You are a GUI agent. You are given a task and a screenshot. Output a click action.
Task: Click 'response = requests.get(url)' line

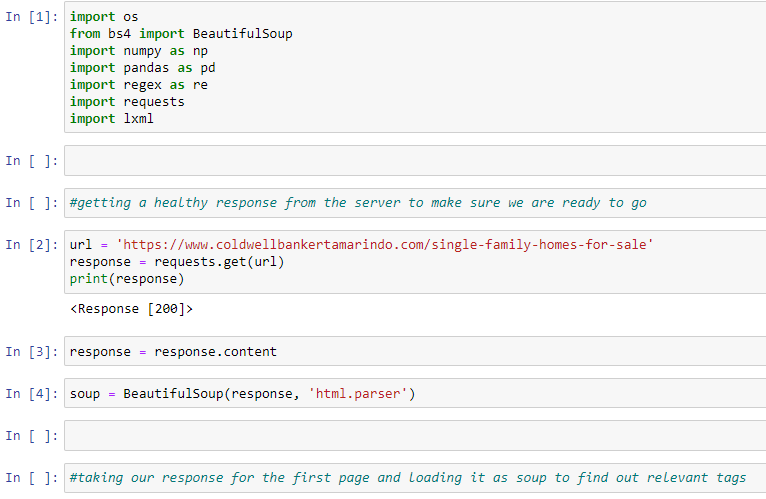tap(177, 261)
